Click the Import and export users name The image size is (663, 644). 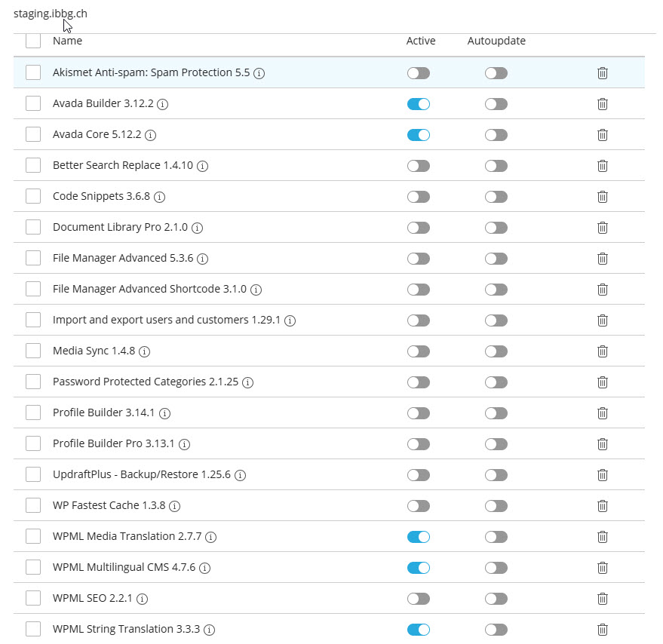167,320
